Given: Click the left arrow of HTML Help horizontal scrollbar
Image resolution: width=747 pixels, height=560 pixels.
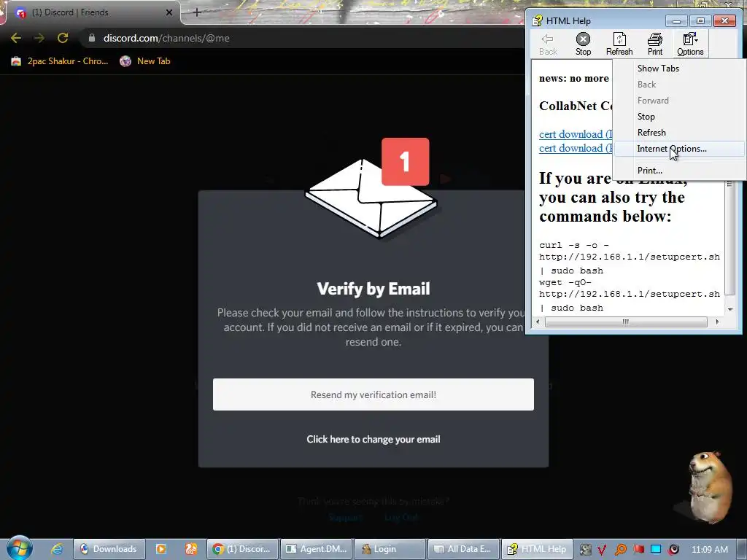Looking at the screenshot, I should click(538, 322).
